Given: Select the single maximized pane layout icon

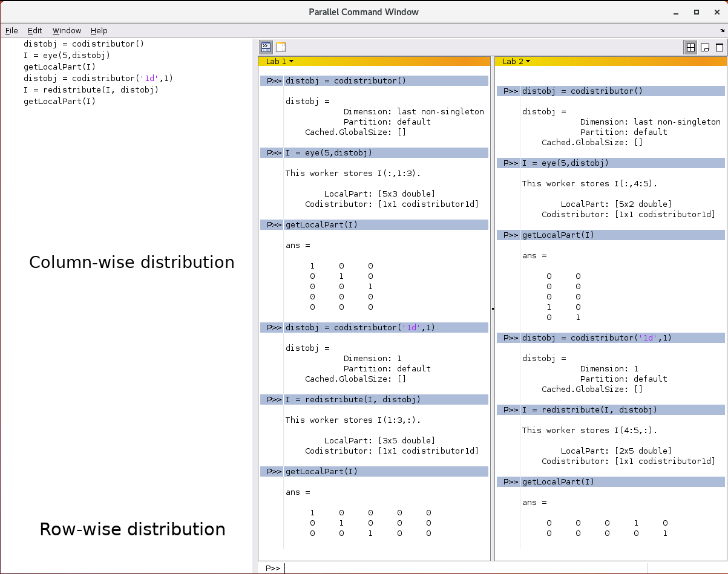Looking at the screenshot, I should tap(720, 47).
